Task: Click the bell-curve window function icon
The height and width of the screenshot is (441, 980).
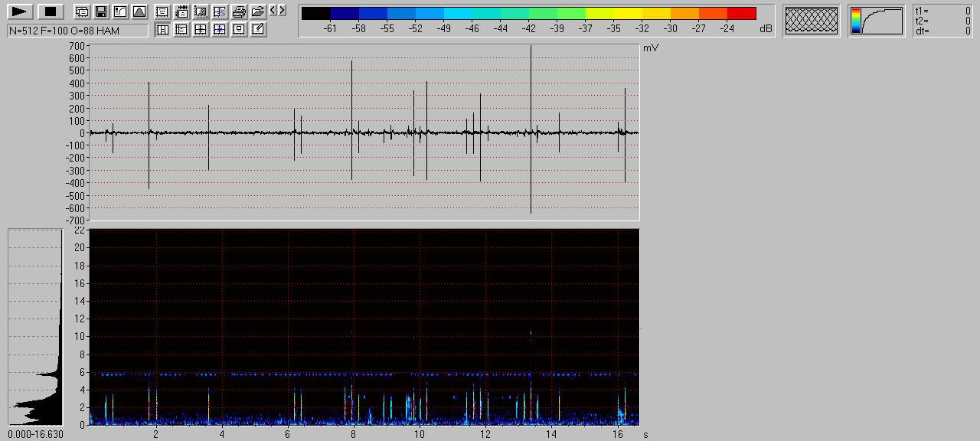Action: click(139, 11)
